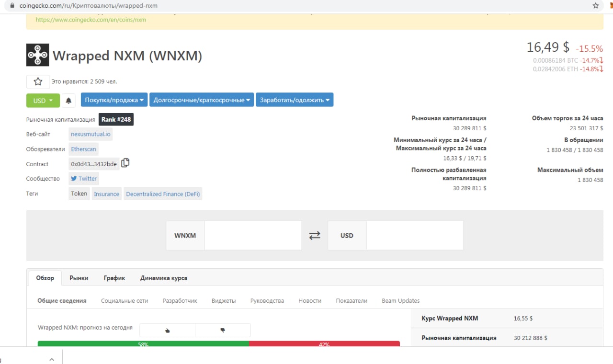This screenshot has width=613, height=364.
Task: Open Покупка/продажа dropdown
Action: tap(114, 100)
